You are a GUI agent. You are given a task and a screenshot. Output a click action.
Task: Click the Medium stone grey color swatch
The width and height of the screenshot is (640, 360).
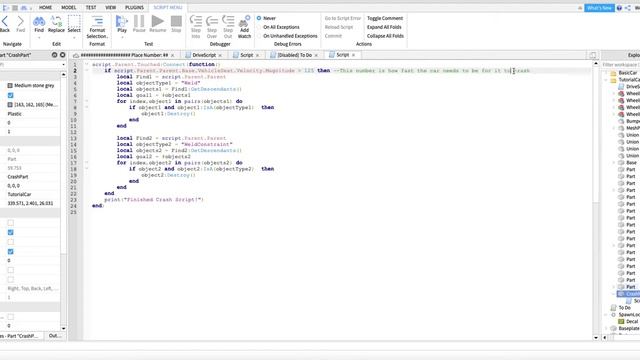click(10, 86)
